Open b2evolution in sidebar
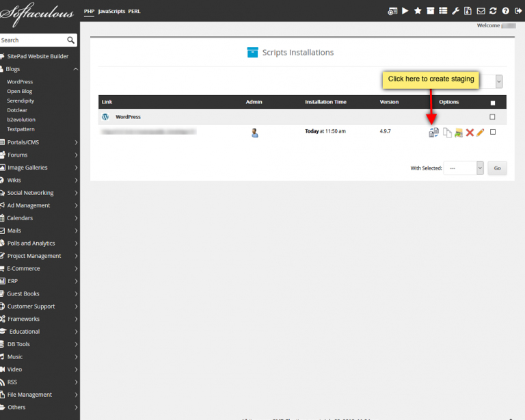 point(21,120)
